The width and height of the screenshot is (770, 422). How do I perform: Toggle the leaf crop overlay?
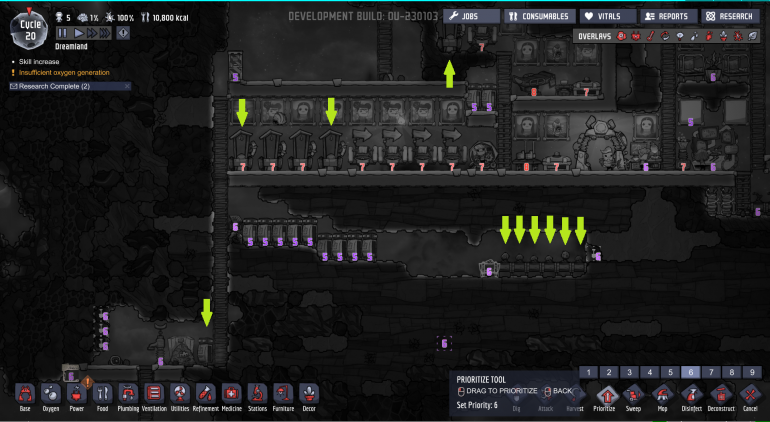(753, 36)
